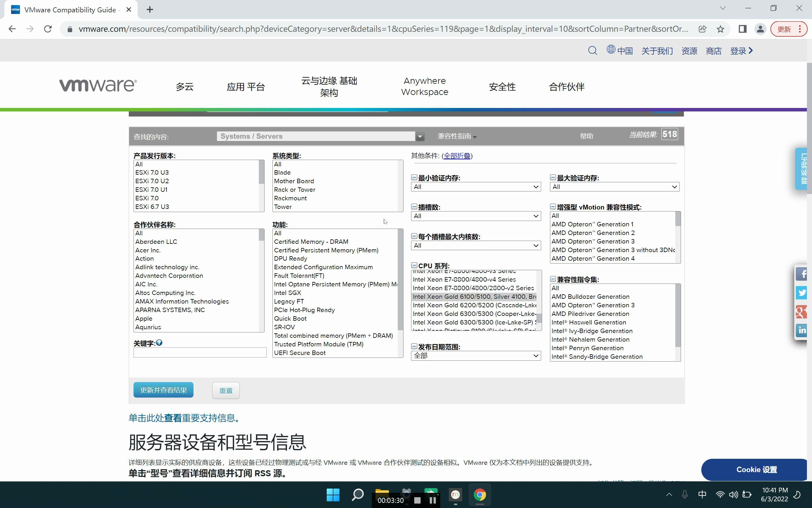The height and width of the screenshot is (508, 812).
Task: Collapse the 每个插槽最大内核数 section toggle
Action: [x=414, y=236]
